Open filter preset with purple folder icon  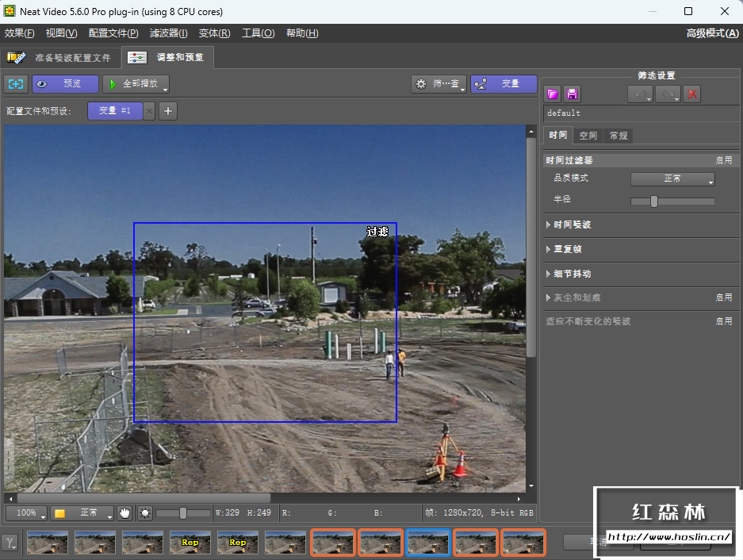553,94
